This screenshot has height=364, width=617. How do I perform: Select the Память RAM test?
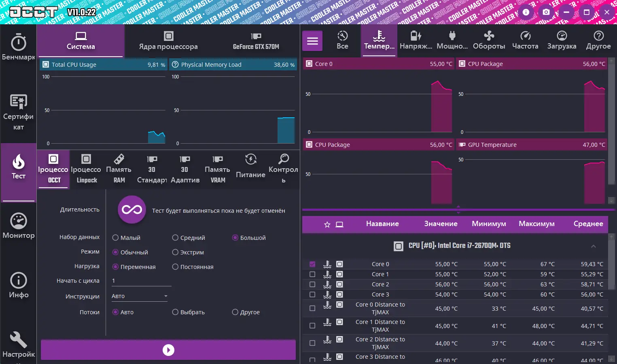pyautogui.click(x=119, y=169)
